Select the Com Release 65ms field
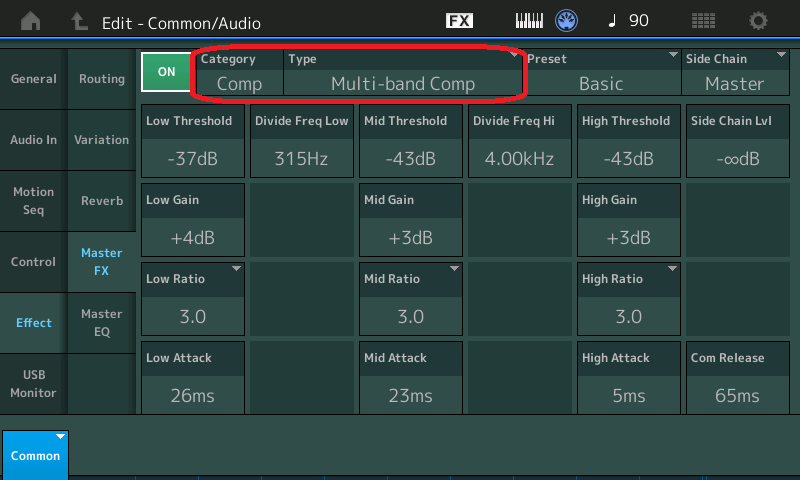The height and width of the screenshot is (480, 800). point(737,380)
